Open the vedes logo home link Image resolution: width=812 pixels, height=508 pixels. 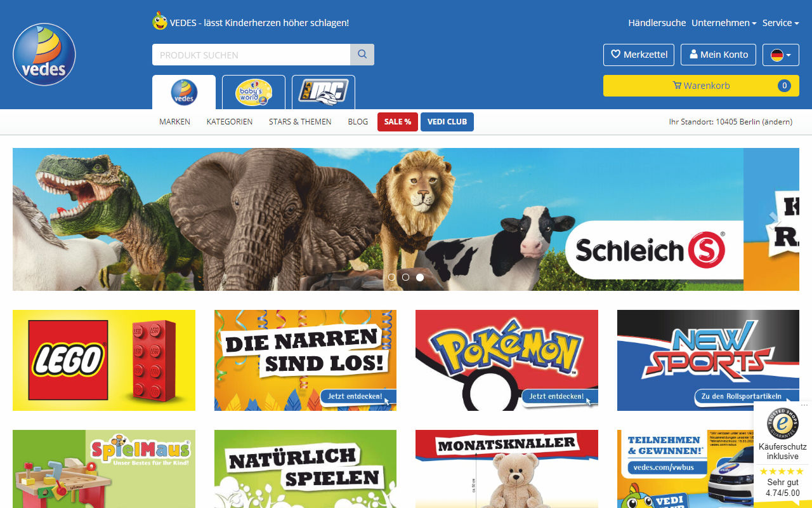(44, 55)
